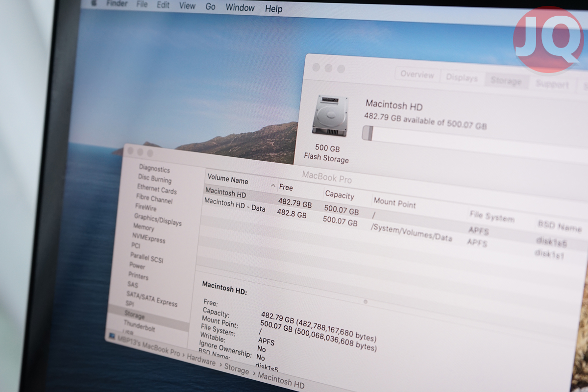588x392 pixels.
Task: Sort by the BSD Name column header
Action: (x=560, y=226)
